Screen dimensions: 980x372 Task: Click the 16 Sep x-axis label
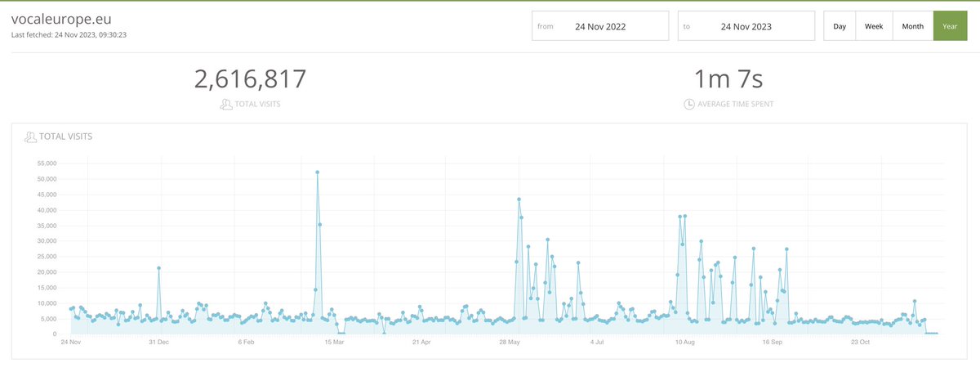click(x=773, y=342)
